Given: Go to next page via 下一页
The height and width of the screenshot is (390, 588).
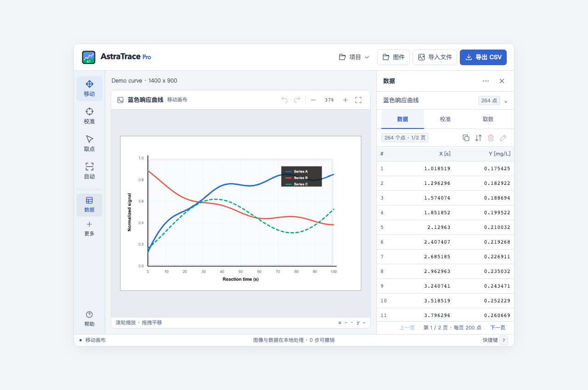Looking at the screenshot, I should point(498,328).
